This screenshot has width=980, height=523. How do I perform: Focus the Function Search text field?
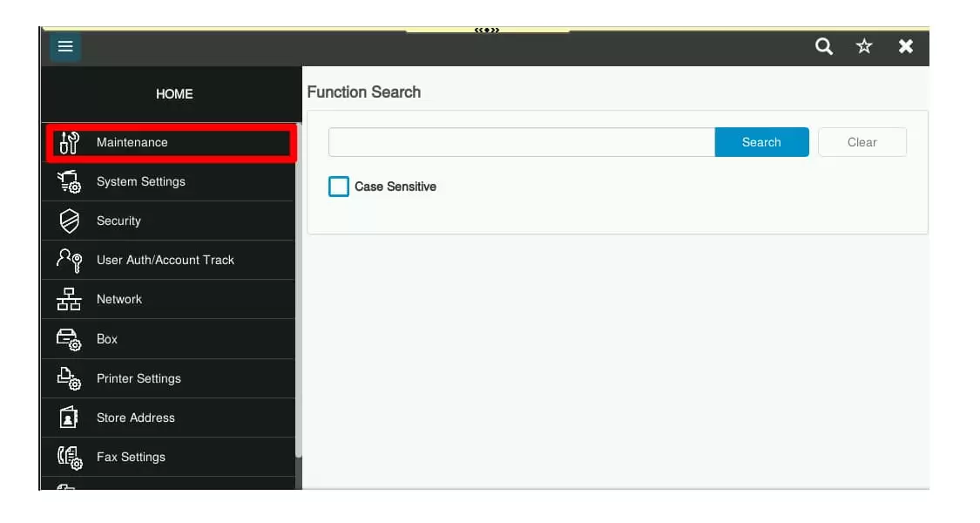pyautogui.click(x=522, y=142)
